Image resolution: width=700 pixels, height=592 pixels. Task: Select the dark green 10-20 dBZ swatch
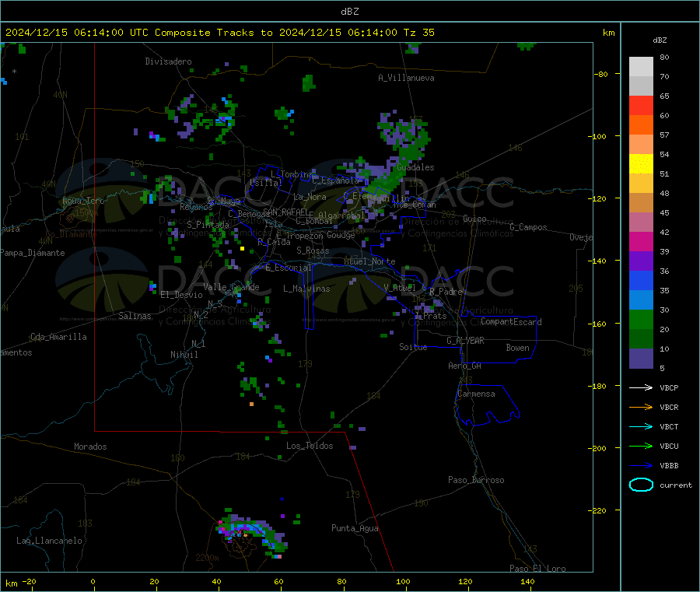641,339
